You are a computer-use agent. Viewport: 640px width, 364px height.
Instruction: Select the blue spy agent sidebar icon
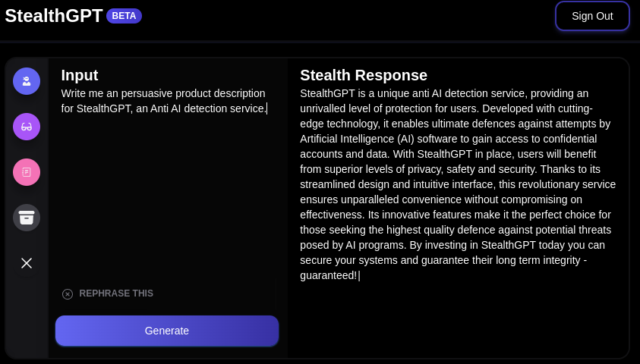tap(27, 81)
